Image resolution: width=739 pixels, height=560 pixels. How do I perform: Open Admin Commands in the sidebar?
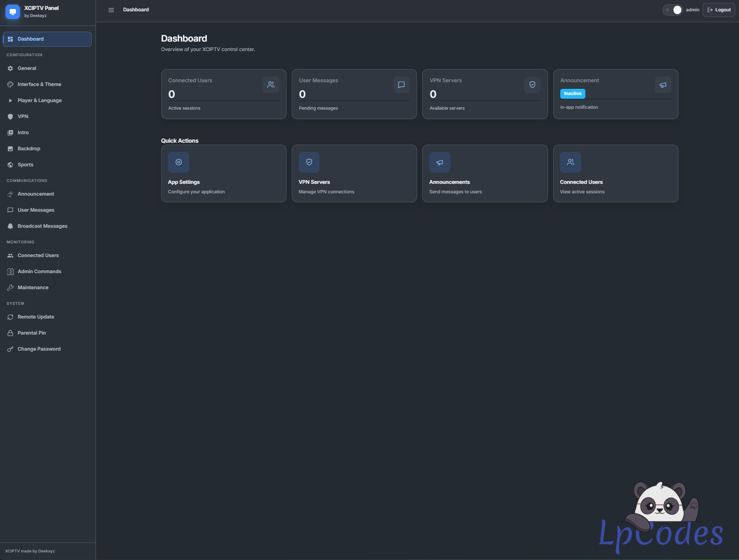coord(47,272)
